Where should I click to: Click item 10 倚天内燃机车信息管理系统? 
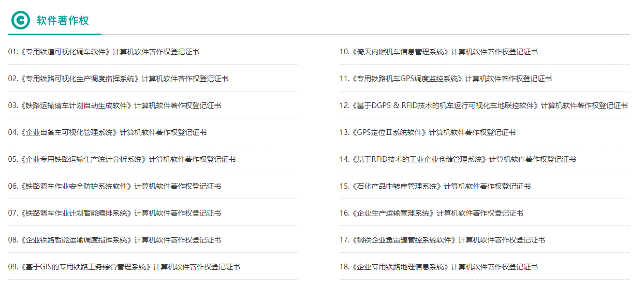click(x=438, y=52)
